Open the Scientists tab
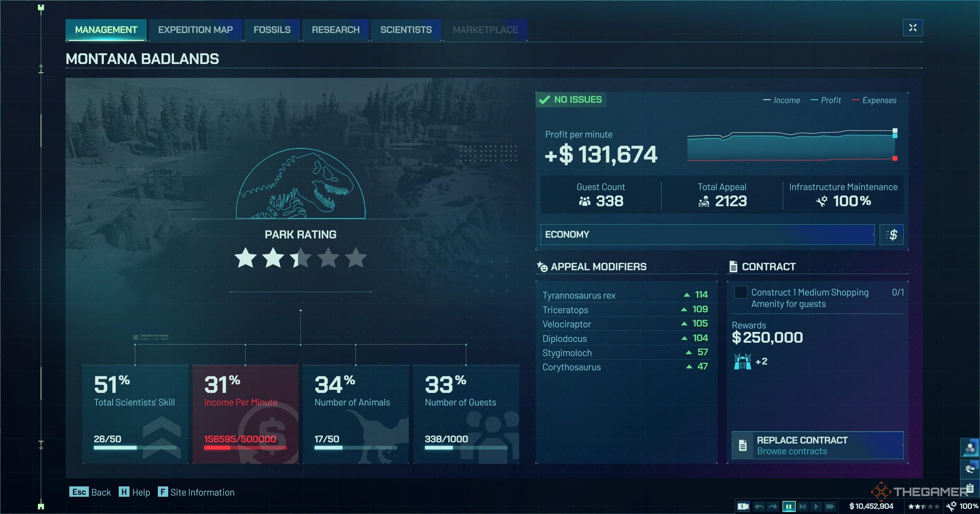The image size is (980, 514). click(406, 30)
